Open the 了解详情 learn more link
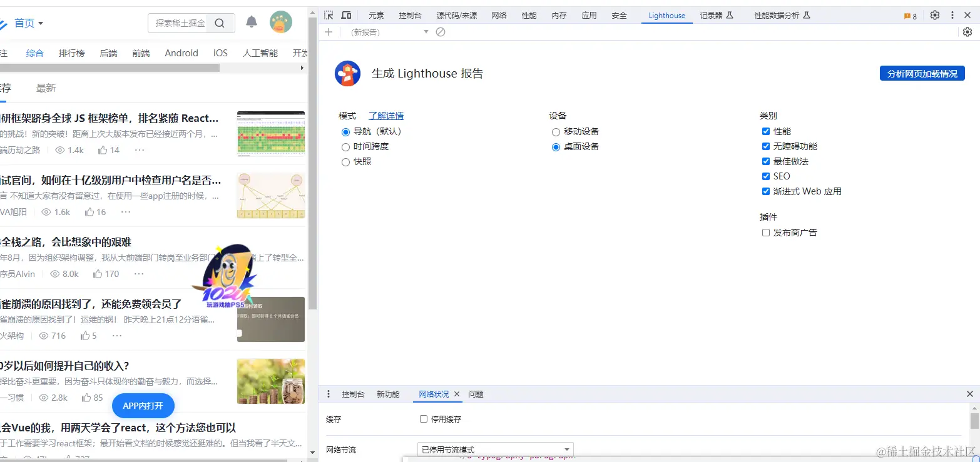The height and width of the screenshot is (462, 980). 386,116
